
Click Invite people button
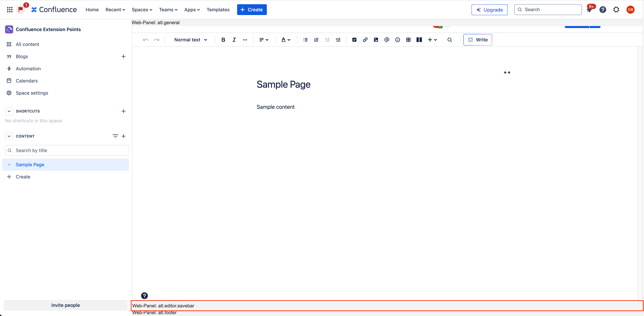pyautogui.click(x=65, y=305)
